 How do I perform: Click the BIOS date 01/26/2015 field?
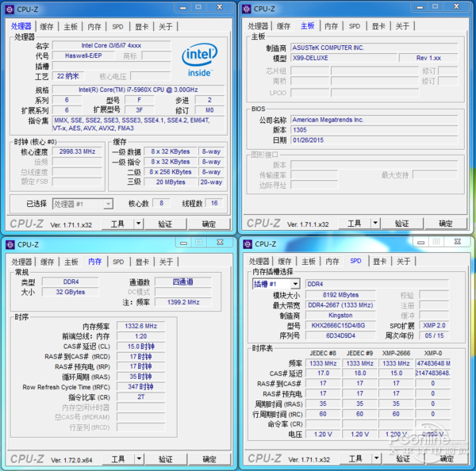point(374,140)
